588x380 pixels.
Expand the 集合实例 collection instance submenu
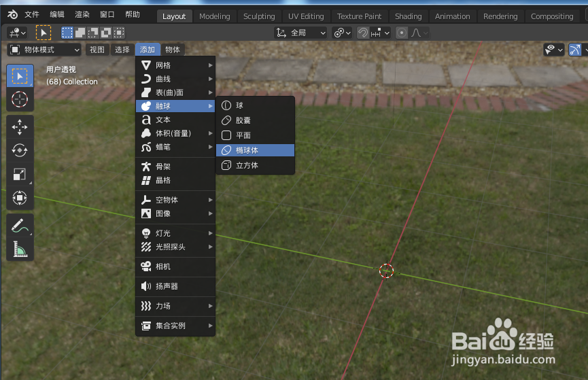pyautogui.click(x=175, y=326)
